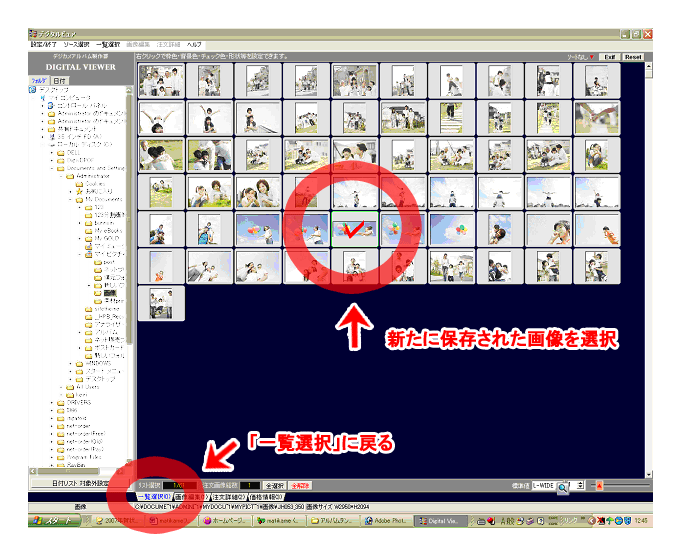Expand the My GOLD folder node
Screen dimensions: 682x557
80,239
